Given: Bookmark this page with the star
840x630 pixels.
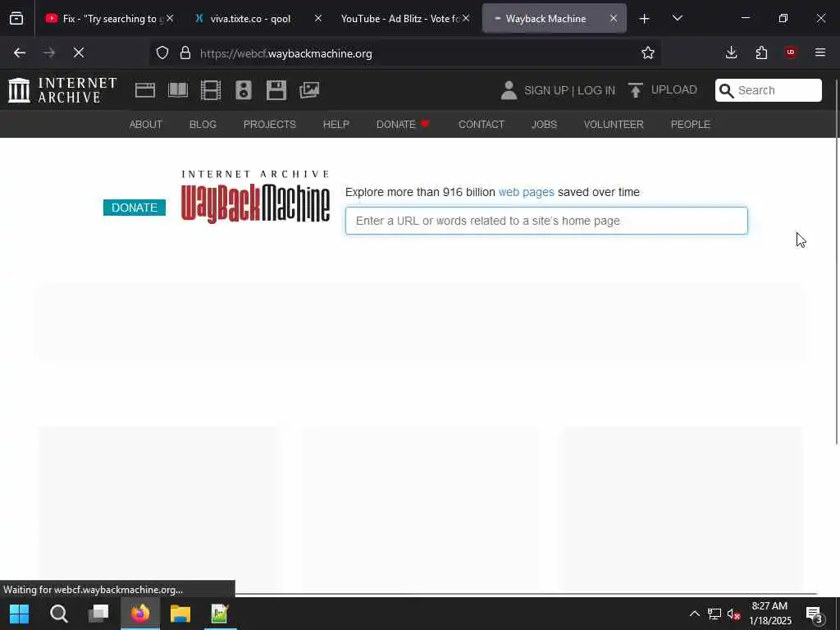Looking at the screenshot, I should coord(648,53).
